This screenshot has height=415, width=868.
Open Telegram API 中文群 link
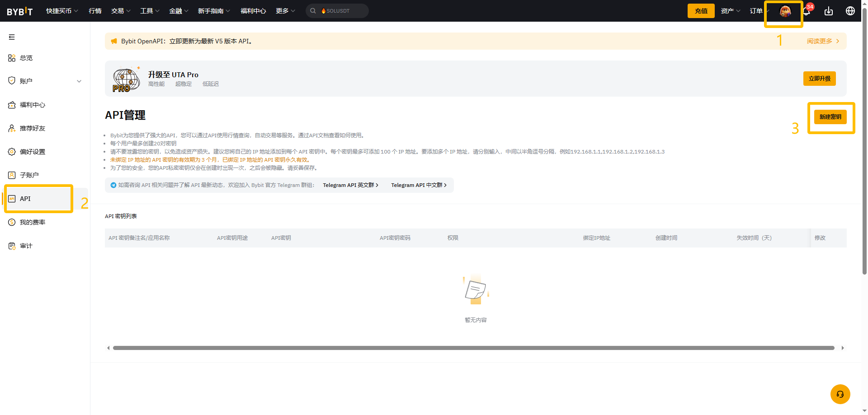coord(419,185)
